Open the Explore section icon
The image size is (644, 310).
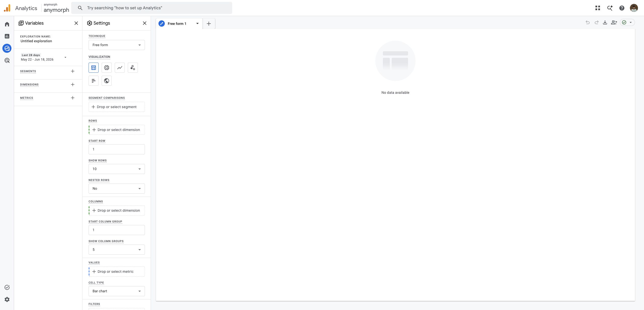(x=7, y=48)
